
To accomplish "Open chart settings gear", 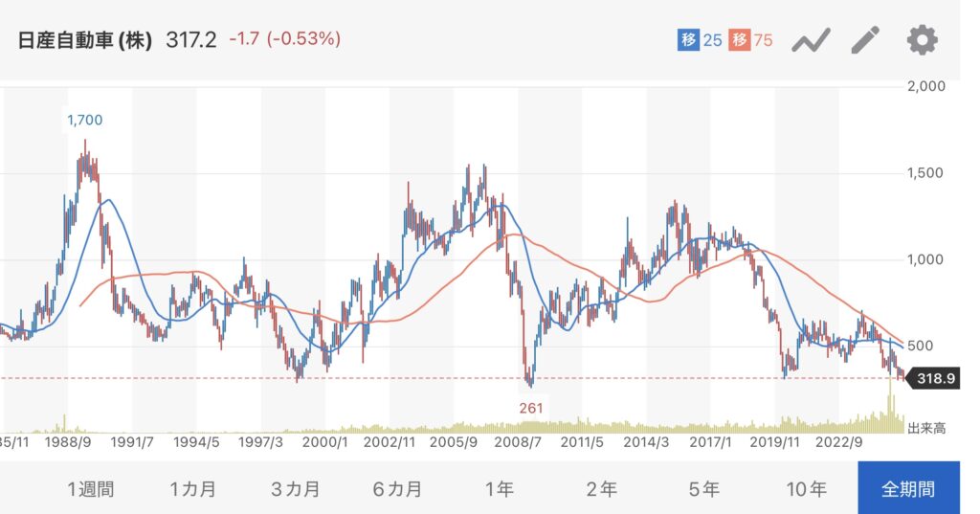I will [922, 40].
